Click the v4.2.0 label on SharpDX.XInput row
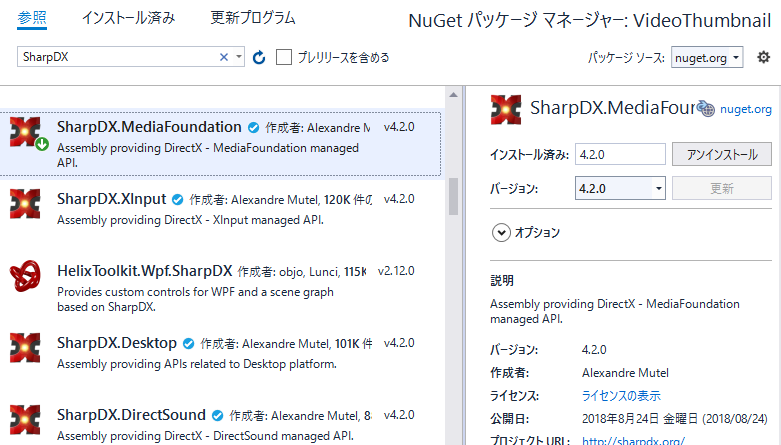This screenshot has height=445, width=781. (x=399, y=199)
